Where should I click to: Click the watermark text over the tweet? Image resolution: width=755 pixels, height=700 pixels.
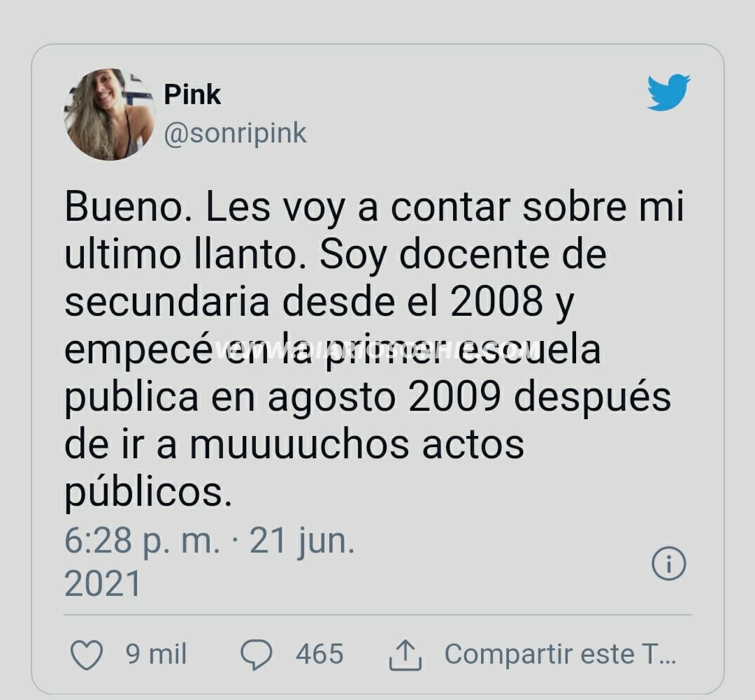pos(375,350)
